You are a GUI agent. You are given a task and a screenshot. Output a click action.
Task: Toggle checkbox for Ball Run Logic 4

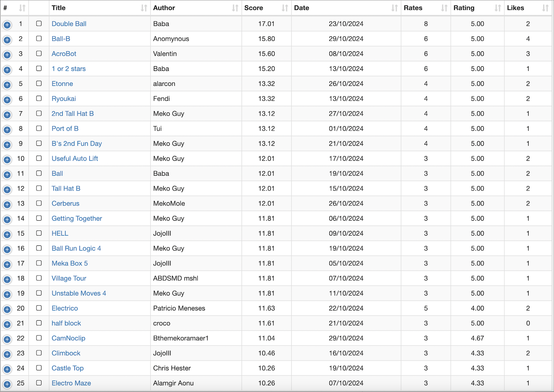[x=39, y=248]
